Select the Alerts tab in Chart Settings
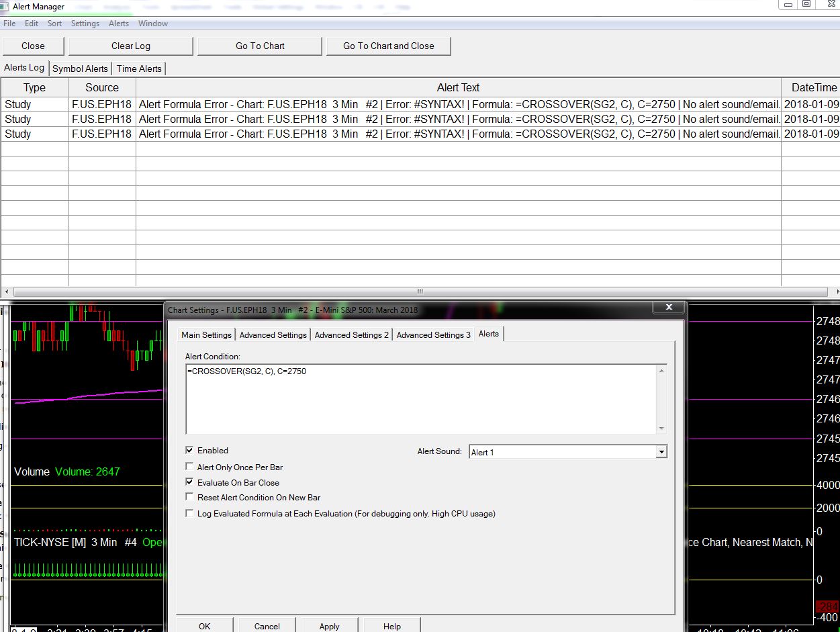 (x=488, y=334)
